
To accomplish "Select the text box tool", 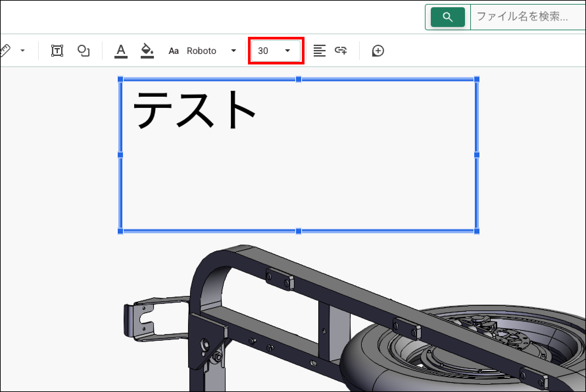I will click(57, 51).
